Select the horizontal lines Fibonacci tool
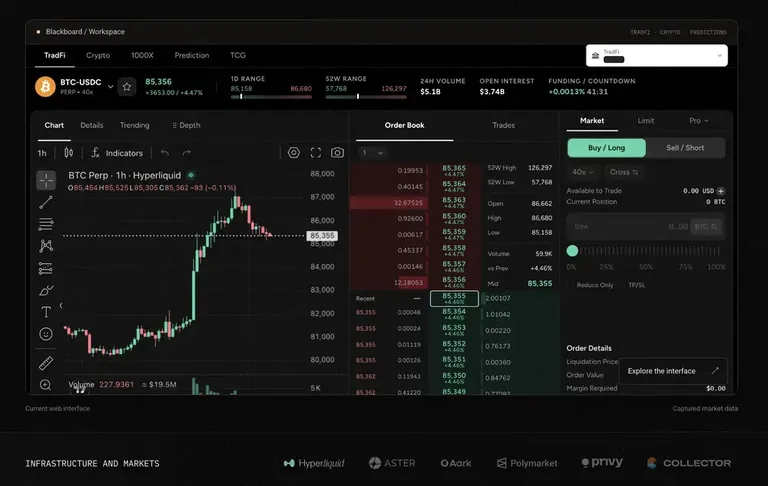The width and height of the screenshot is (768, 486). tap(46, 224)
